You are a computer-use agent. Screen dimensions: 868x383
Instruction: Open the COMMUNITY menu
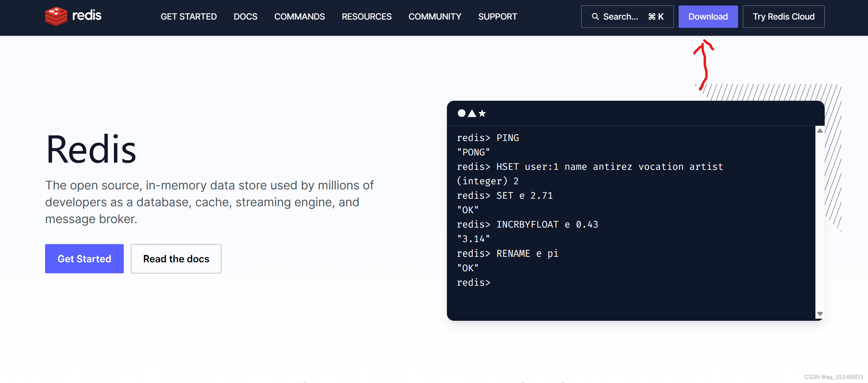(435, 17)
